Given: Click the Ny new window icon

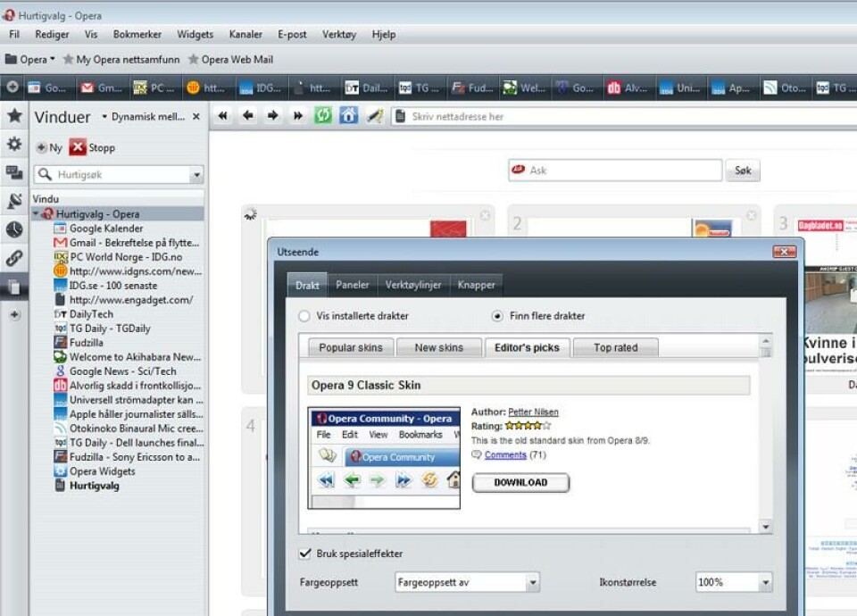Looking at the screenshot, I should 42,147.
